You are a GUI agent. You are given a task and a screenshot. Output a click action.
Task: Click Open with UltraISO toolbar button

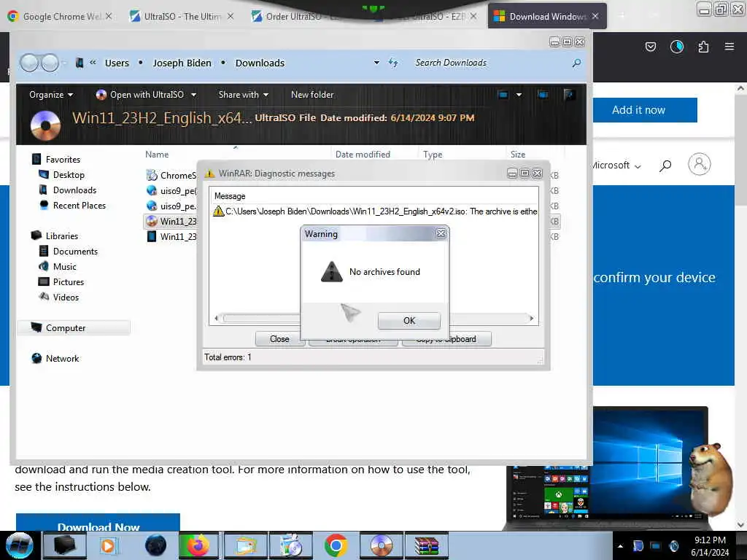point(139,95)
